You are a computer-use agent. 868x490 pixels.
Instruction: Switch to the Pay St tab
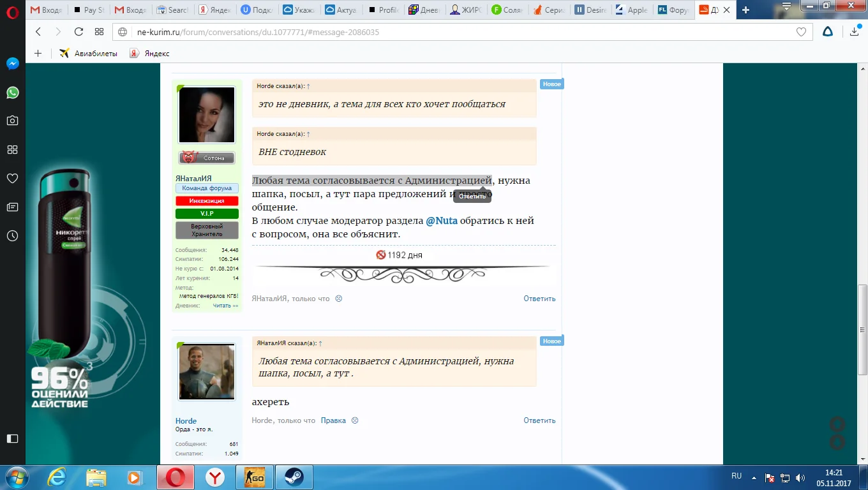click(x=89, y=10)
